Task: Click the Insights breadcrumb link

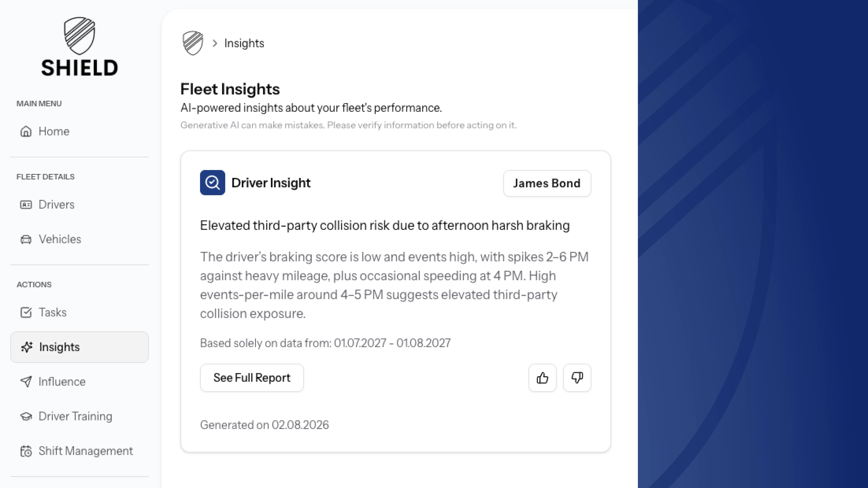Action: [x=244, y=43]
